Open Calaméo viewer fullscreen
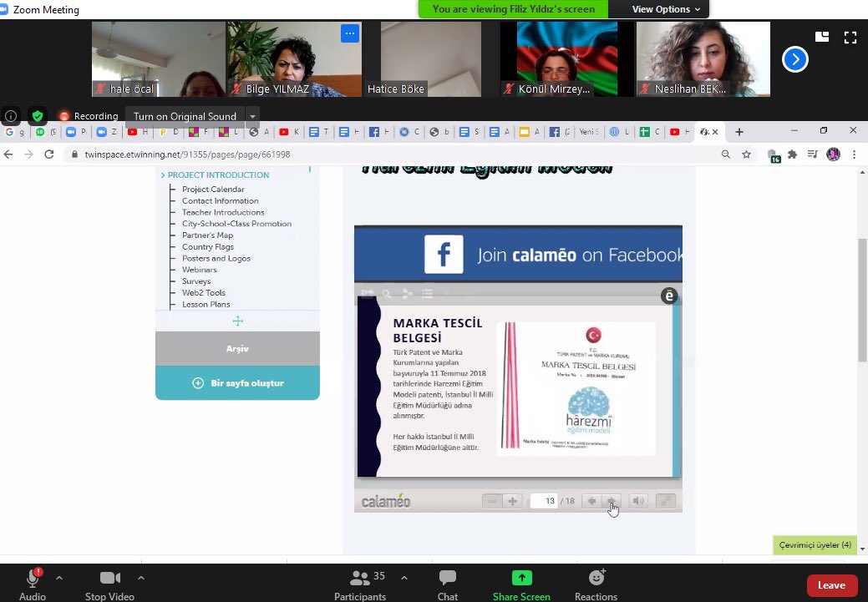This screenshot has width=868, height=602. (665, 501)
